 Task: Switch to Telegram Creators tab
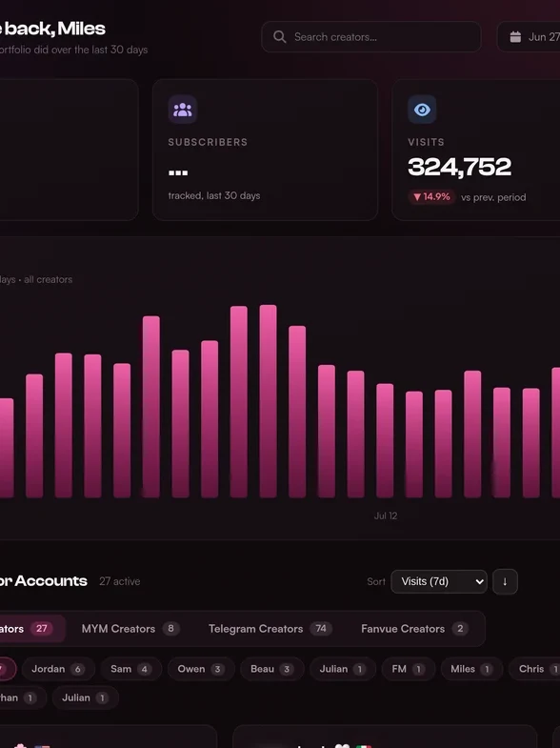270,629
